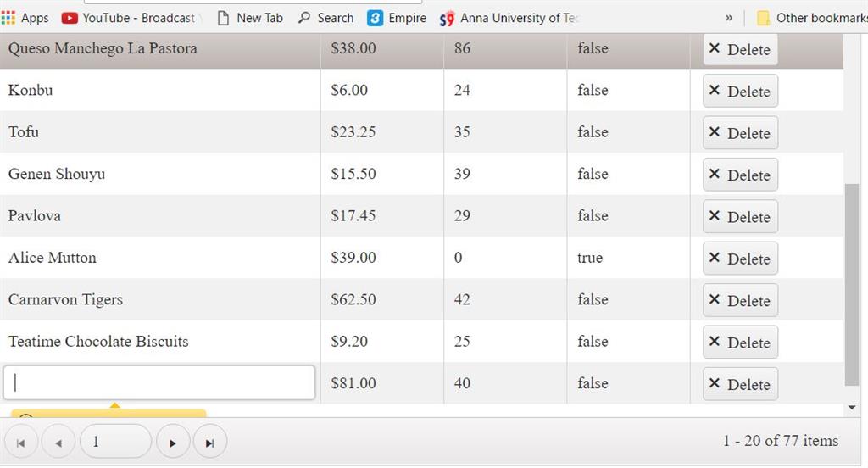
Task: Open the Apps bookmarks shortcut
Action: [25, 18]
